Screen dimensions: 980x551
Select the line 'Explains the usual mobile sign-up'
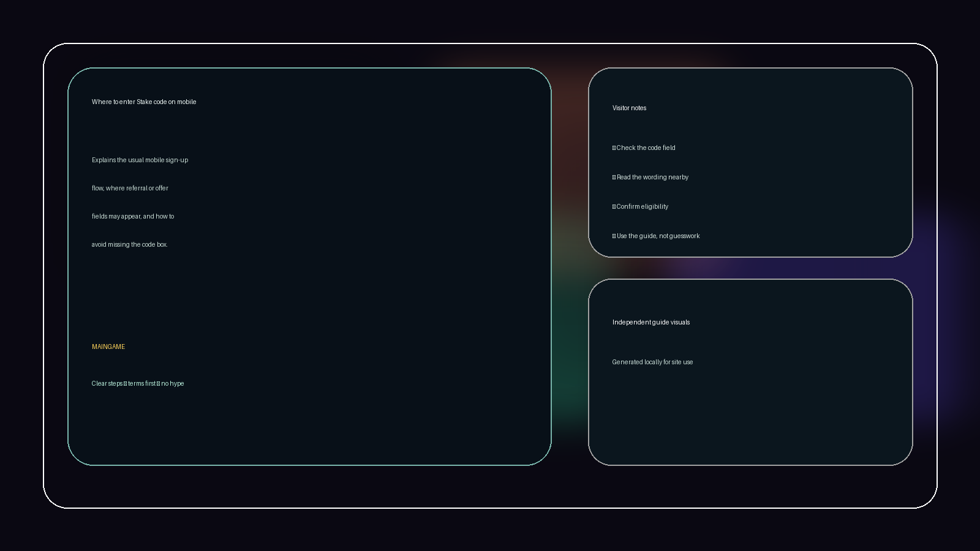[x=140, y=160]
